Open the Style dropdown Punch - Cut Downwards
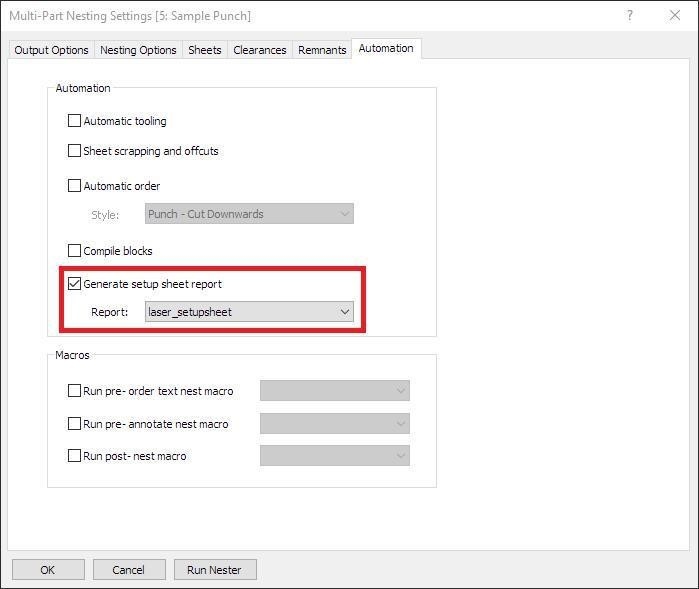Screen dimensions: 699x589 click(x=249, y=214)
